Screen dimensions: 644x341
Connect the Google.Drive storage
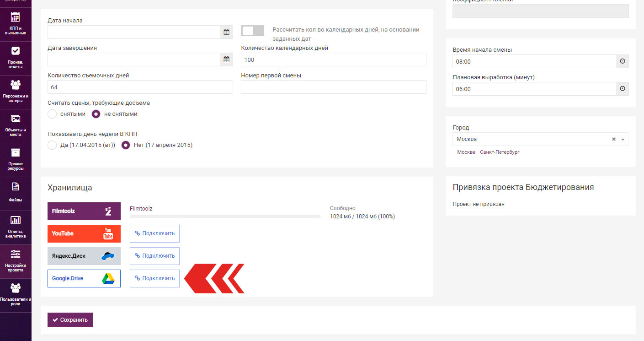coord(154,278)
